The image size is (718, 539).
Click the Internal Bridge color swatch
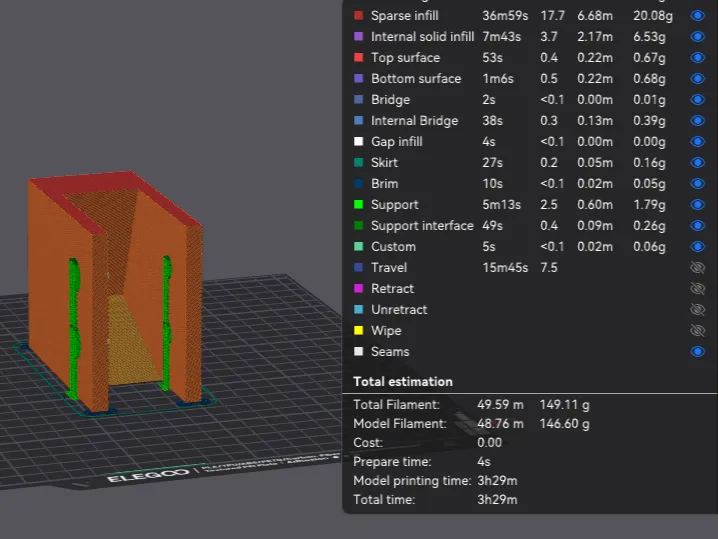[x=359, y=120]
